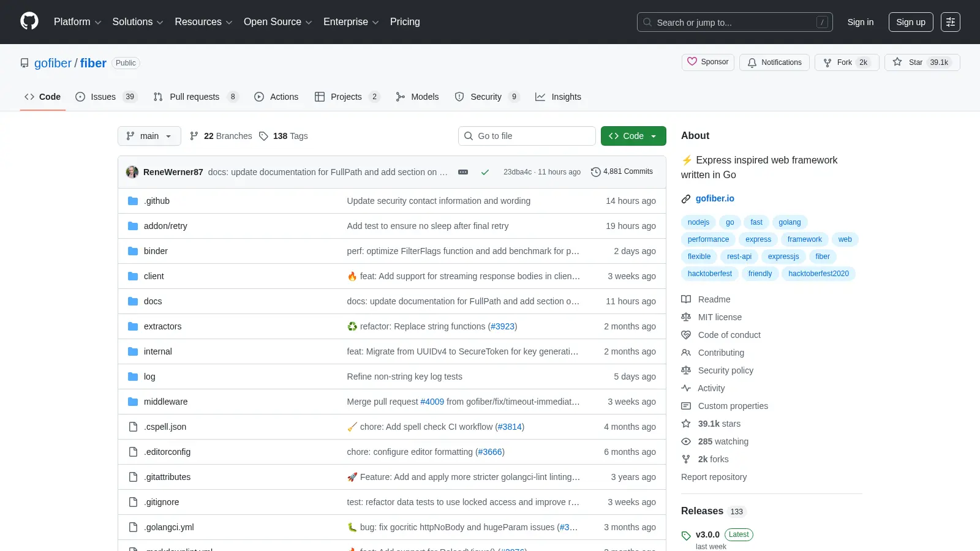
Task: Switch to the Pull requests tab
Action: tap(196, 97)
